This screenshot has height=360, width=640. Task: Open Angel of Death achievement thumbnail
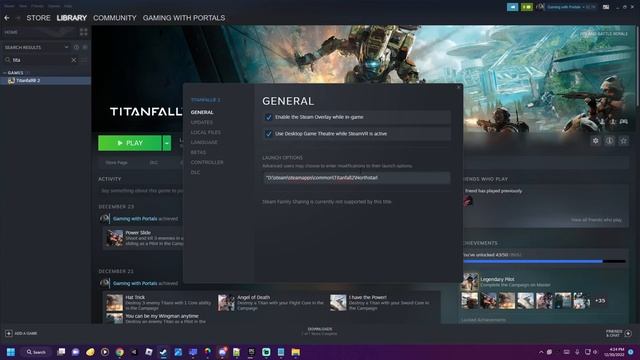226,303
